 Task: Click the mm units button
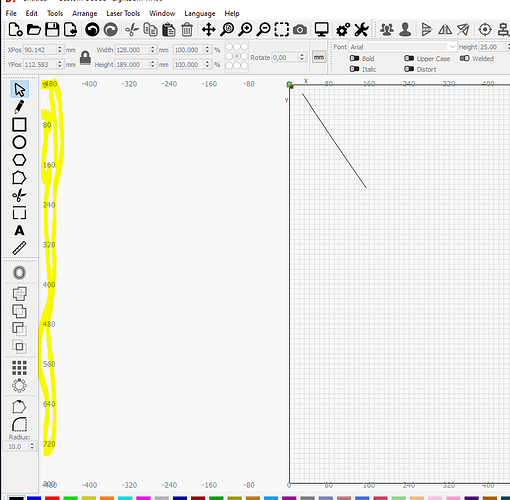coord(319,57)
